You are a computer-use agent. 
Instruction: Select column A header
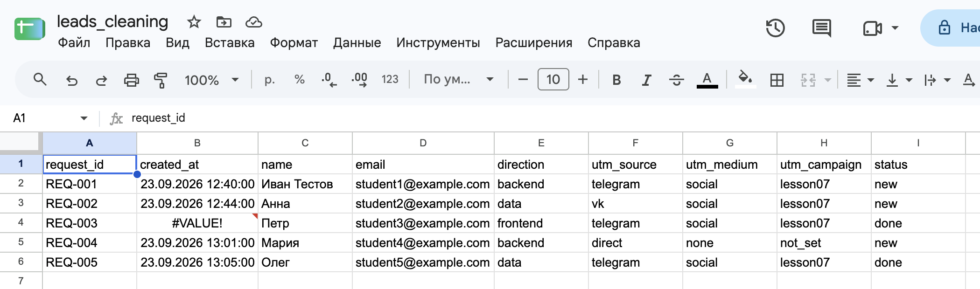[x=90, y=143]
